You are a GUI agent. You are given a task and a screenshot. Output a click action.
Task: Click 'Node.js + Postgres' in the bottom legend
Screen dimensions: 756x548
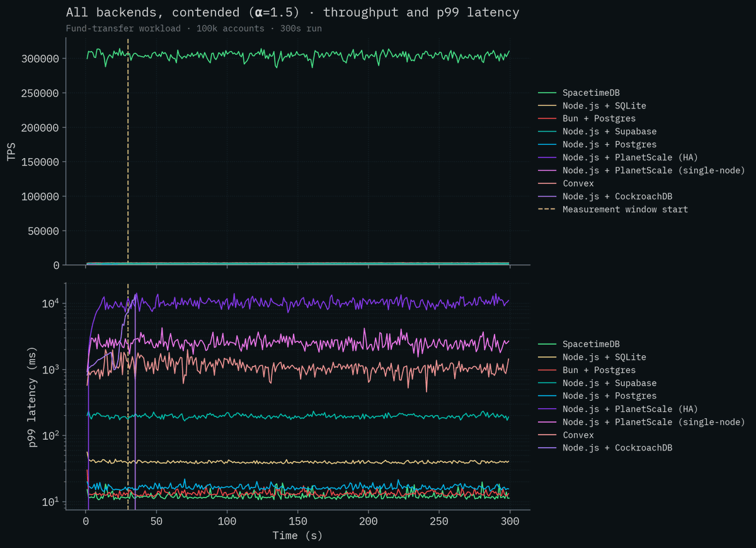point(609,396)
